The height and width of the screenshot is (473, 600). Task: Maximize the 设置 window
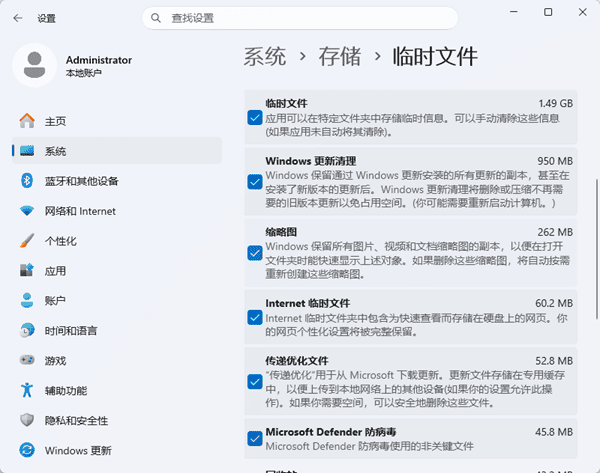(x=548, y=12)
